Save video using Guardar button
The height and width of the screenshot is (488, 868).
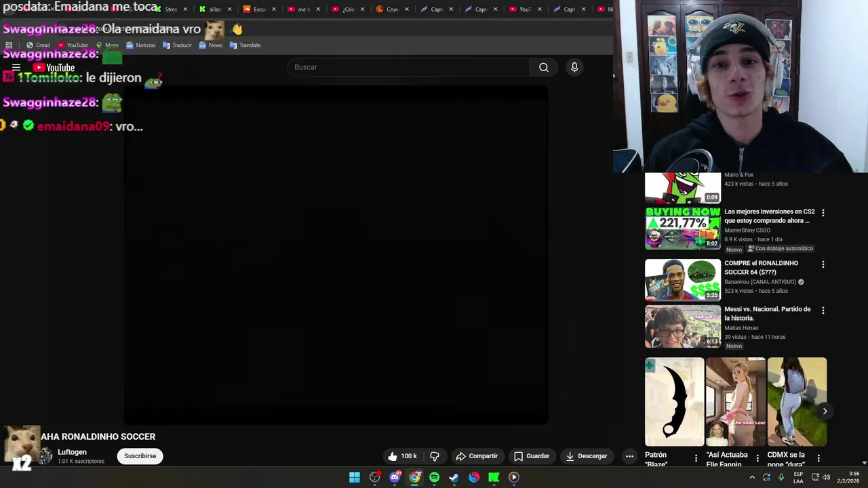532,456
